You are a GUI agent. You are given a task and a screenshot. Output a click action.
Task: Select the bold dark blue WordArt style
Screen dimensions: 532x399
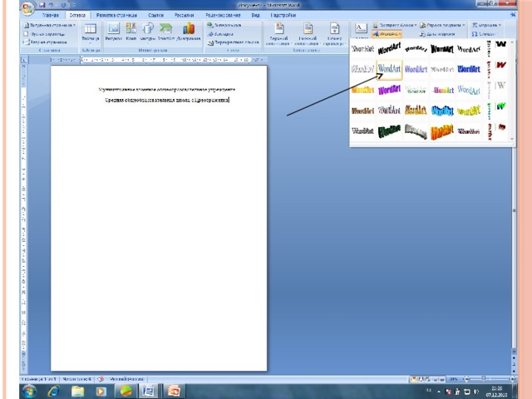point(469,69)
